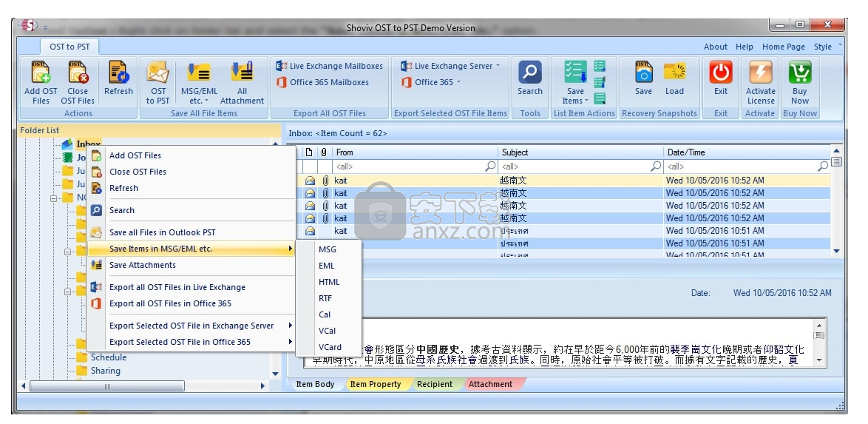This screenshot has width=868, height=424.
Task: Switch to the Item Property tab
Action: [x=376, y=384]
